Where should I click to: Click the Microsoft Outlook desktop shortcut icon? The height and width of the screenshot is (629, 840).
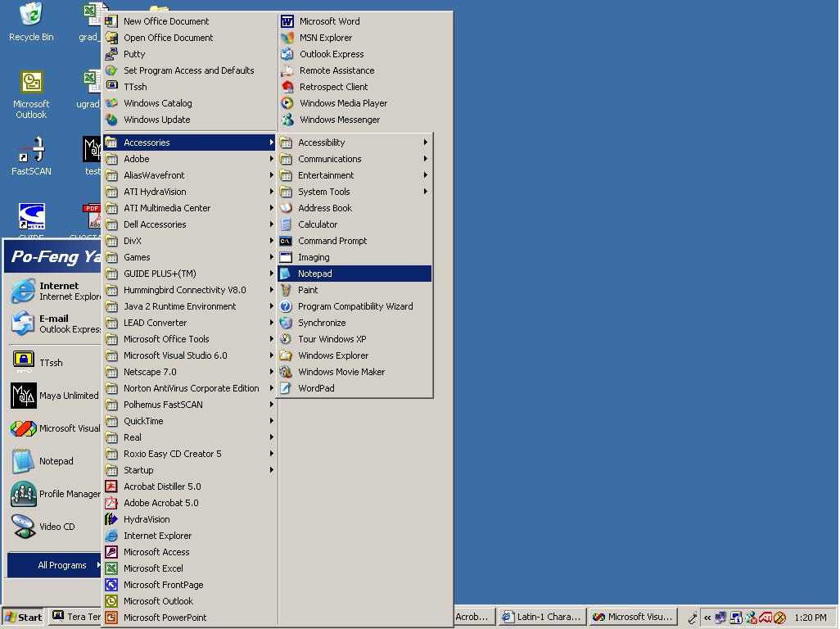(32, 82)
